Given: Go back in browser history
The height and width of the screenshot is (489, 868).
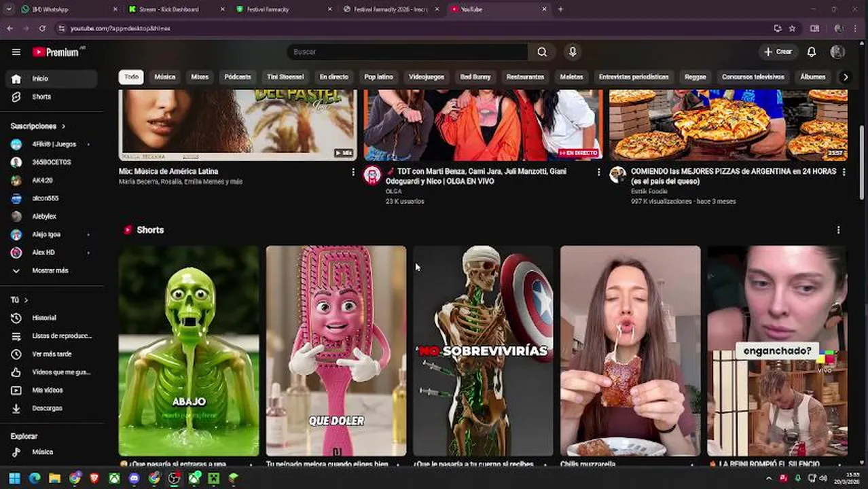Looking at the screenshot, I should click(x=10, y=29).
